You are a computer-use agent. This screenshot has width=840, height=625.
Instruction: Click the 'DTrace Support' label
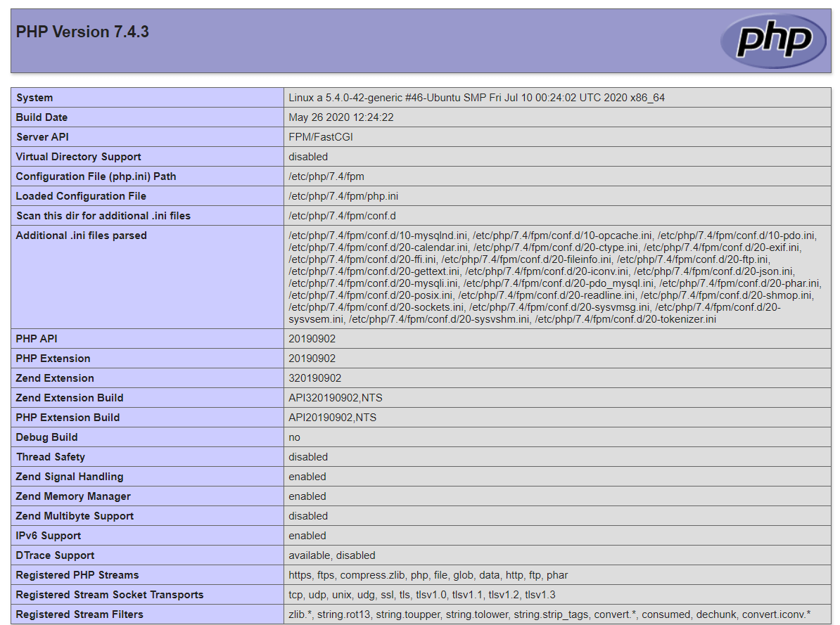point(55,556)
